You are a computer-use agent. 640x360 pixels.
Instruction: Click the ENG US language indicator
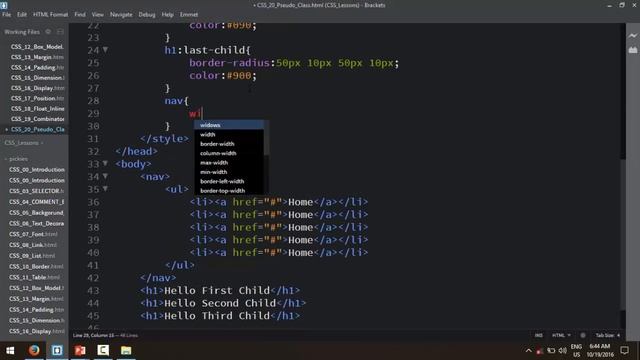coord(576,350)
